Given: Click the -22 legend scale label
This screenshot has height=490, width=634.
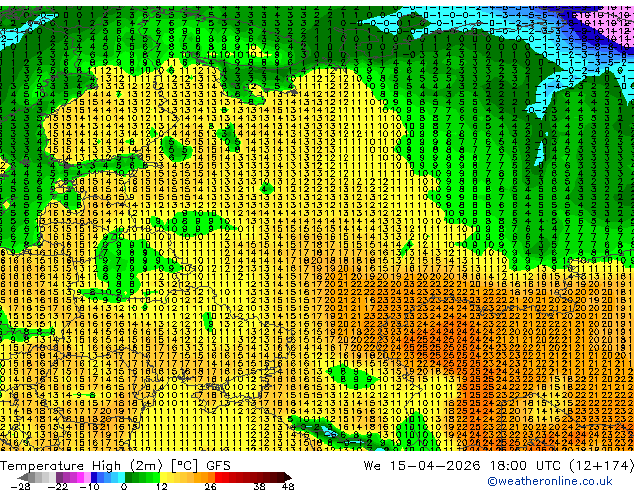Looking at the screenshot, I should click(58, 486).
